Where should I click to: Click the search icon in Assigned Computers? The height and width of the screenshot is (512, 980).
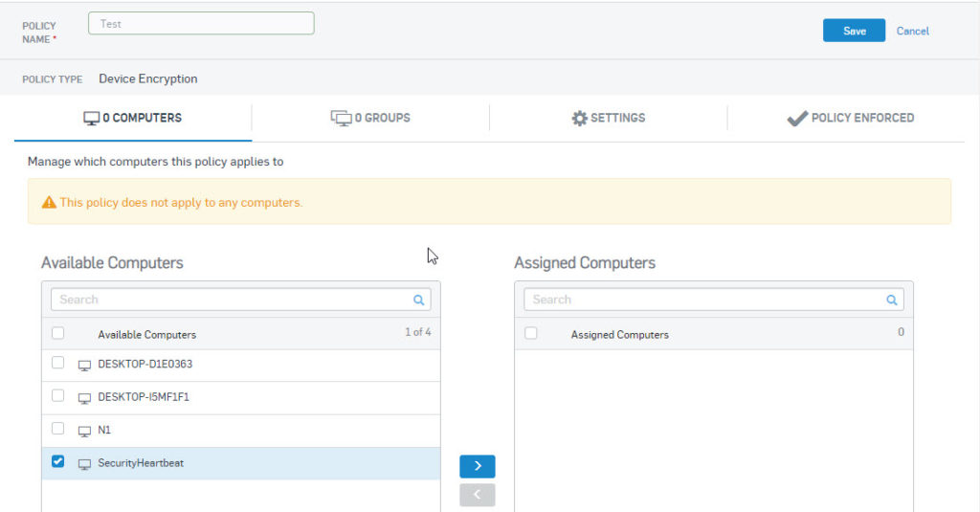(x=892, y=301)
